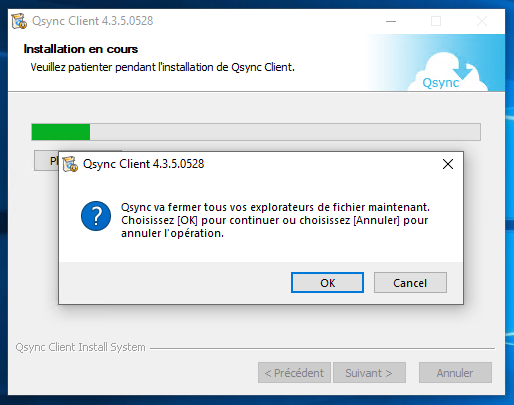Click the partially hidden details button under progress bar
Image resolution: width=514 pixels, height=405 pixels.
(46, 161)
